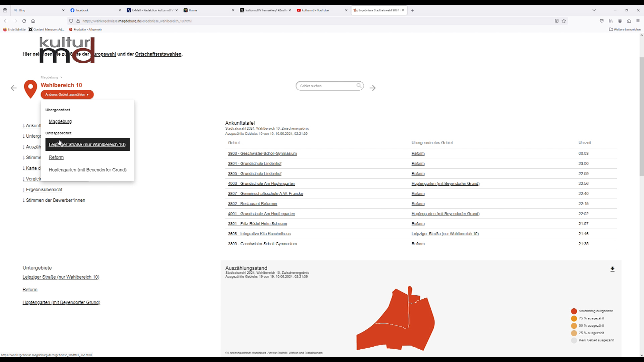Expand the tab list dropdown chevron
Image resolution: width=644 pixels, height=362 pixels.
coord(594,10)
